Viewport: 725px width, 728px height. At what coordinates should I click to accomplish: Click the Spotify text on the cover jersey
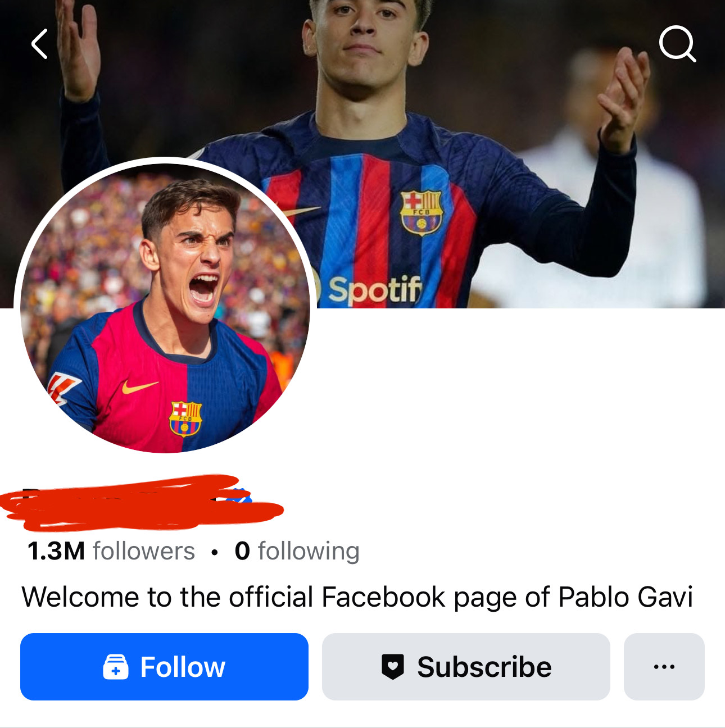coord(374,289)
